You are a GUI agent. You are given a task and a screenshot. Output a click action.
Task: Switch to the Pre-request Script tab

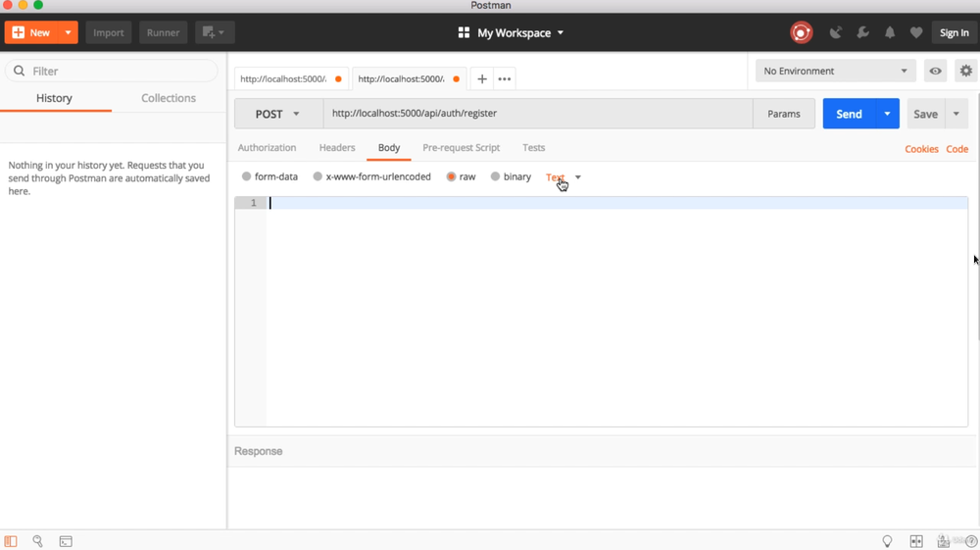coord(462,148)
